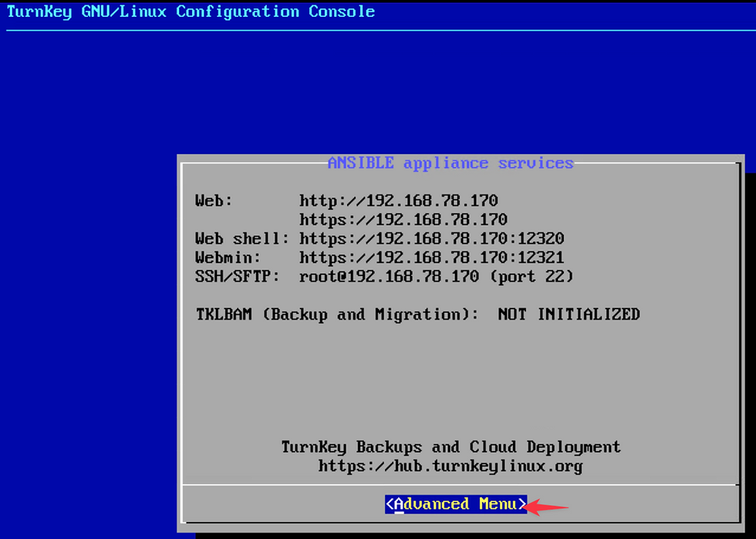This screenshot has height=539, width=756.
Task: Click the 'Webmin:' label
Action: click(x=228, y=258)
